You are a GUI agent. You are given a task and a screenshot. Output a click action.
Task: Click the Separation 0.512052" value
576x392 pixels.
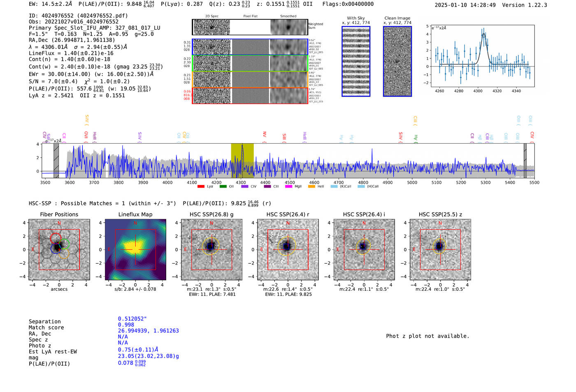[x=132, y=319]
